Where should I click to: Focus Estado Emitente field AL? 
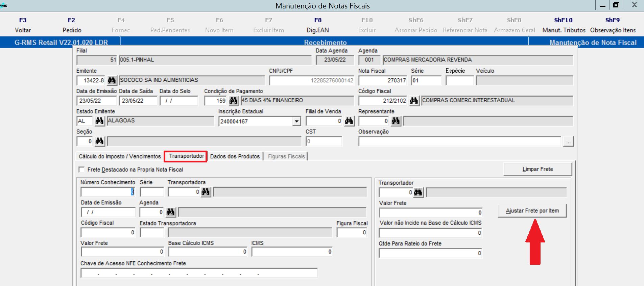click(x=85, y=121)
